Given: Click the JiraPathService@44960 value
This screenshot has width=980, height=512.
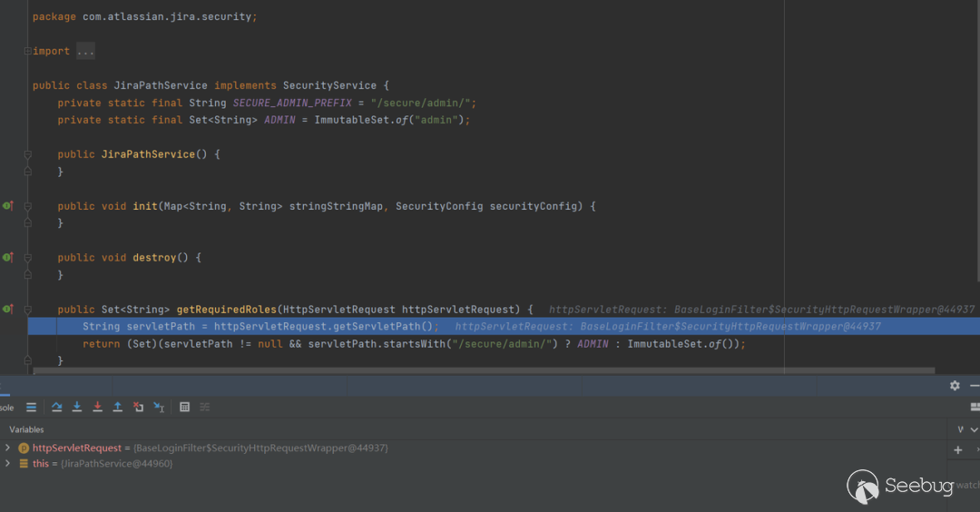Looking at the screenshot, I should click(117, 463).
